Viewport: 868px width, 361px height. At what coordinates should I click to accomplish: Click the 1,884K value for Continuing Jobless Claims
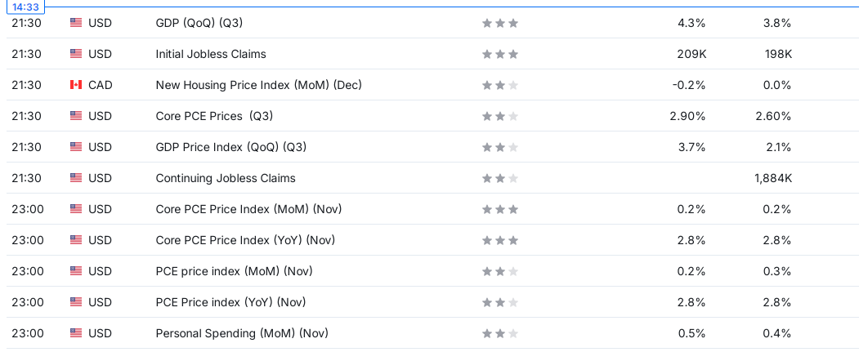[x=772, y=178]
